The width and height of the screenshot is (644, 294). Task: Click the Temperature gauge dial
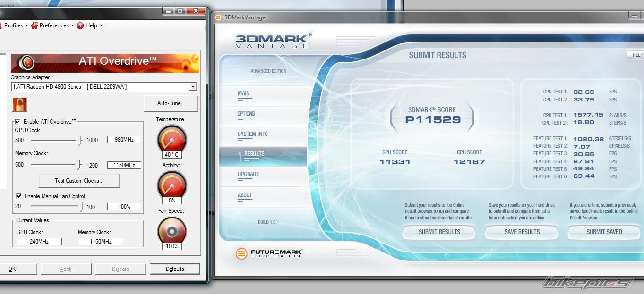click(x=172, y=139)
